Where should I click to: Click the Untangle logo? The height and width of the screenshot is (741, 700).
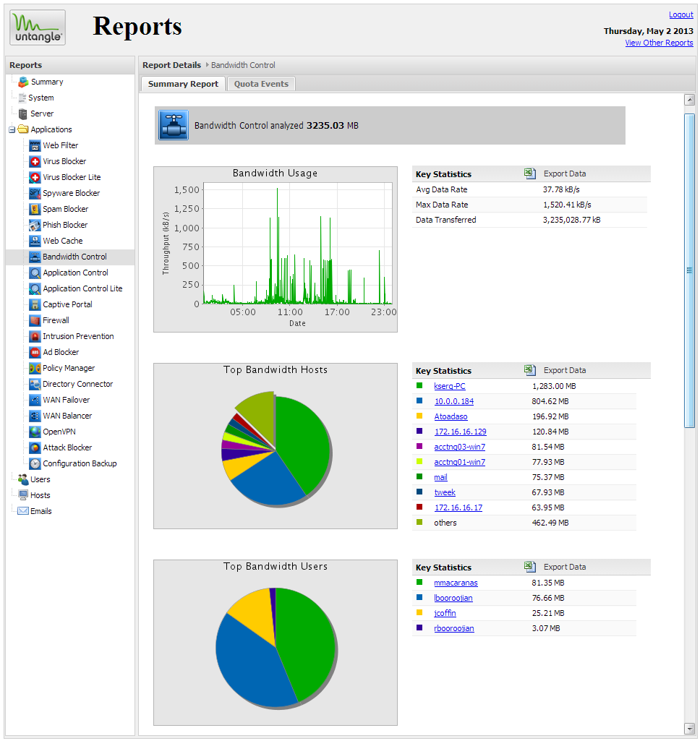pyautogui.click(x=38, y=27)
